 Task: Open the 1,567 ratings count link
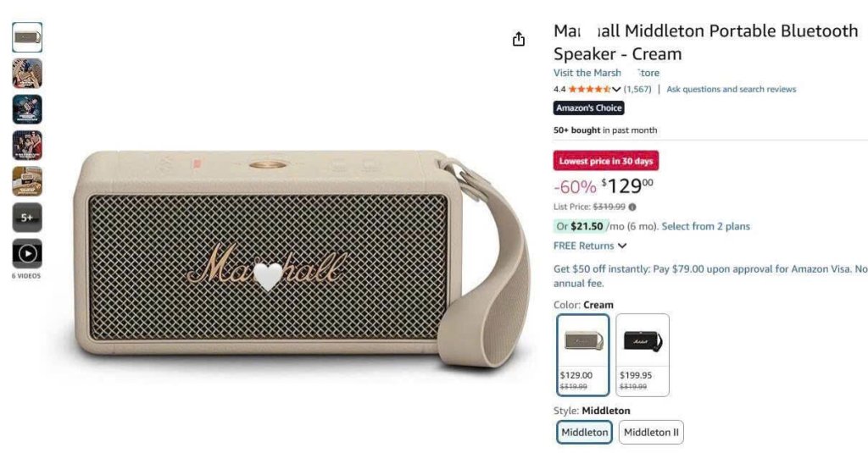click(637, 89)
